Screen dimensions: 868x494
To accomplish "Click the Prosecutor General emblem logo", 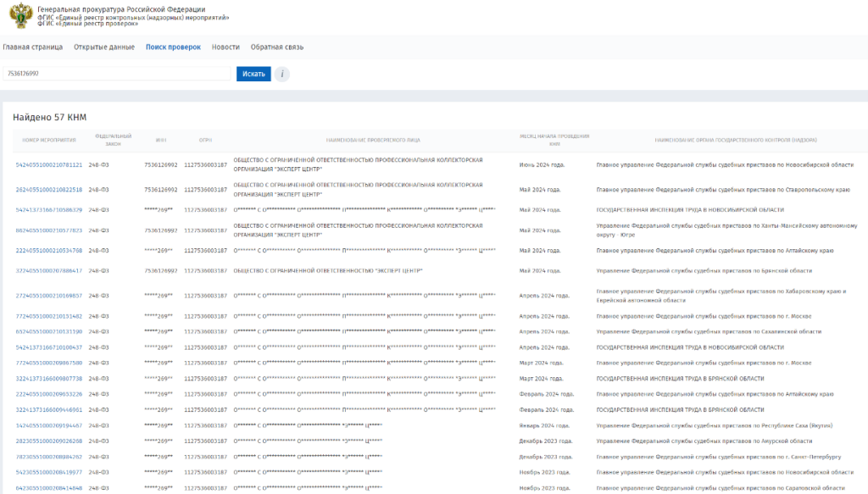I will 19,16.
